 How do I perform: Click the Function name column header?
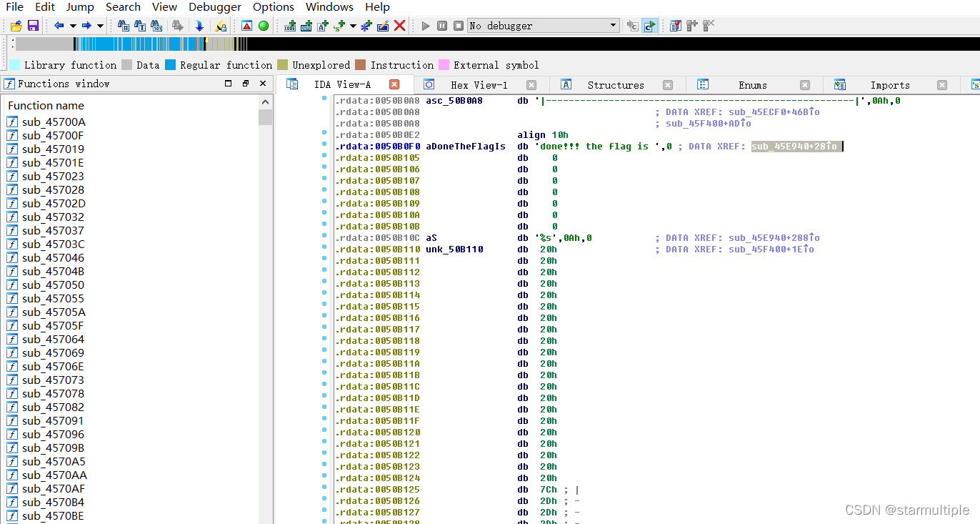130,105
